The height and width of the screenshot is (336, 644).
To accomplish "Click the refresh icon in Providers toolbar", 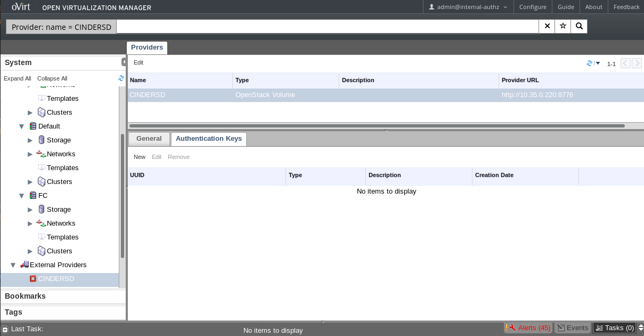I will (589, 63).
